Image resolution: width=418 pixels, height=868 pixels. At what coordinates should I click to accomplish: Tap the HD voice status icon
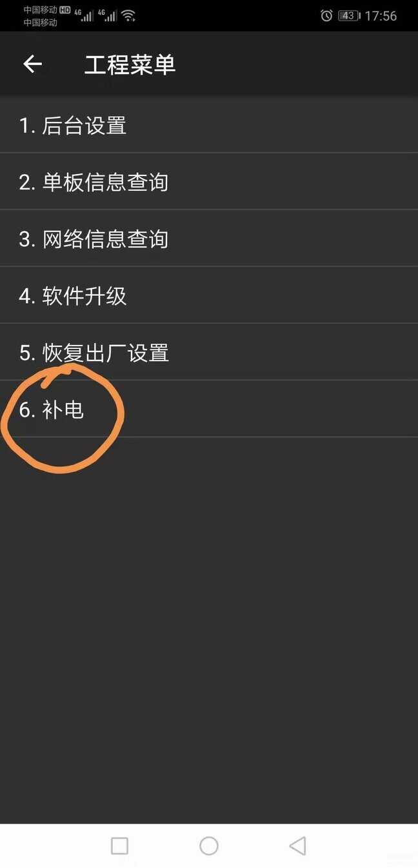pyautogui.click(x=65, y=10)
